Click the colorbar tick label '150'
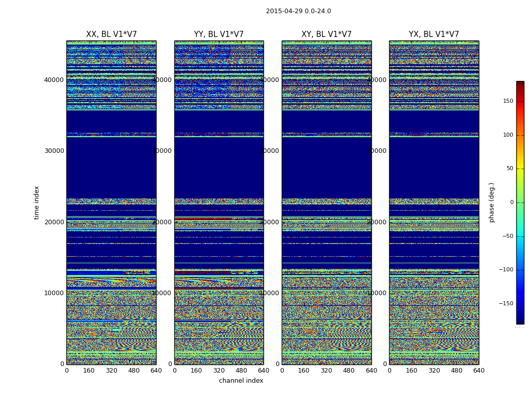Image resolution: width=532 pixels, height=405 pixels. tap(508, 101)
